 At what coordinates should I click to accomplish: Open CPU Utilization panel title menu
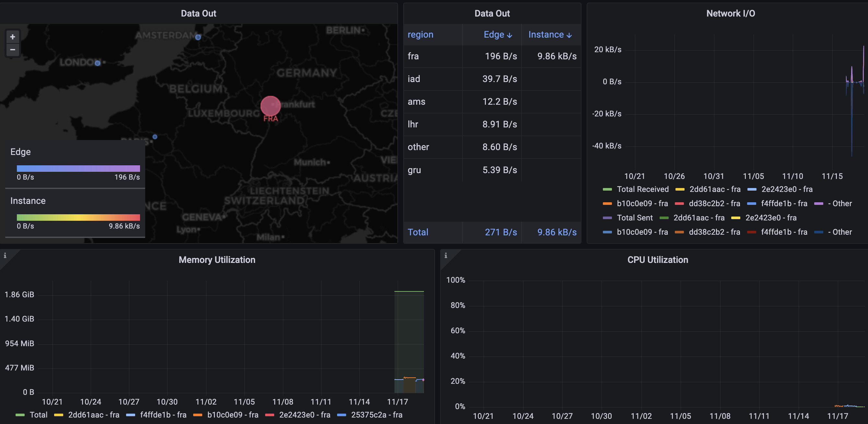657,260
